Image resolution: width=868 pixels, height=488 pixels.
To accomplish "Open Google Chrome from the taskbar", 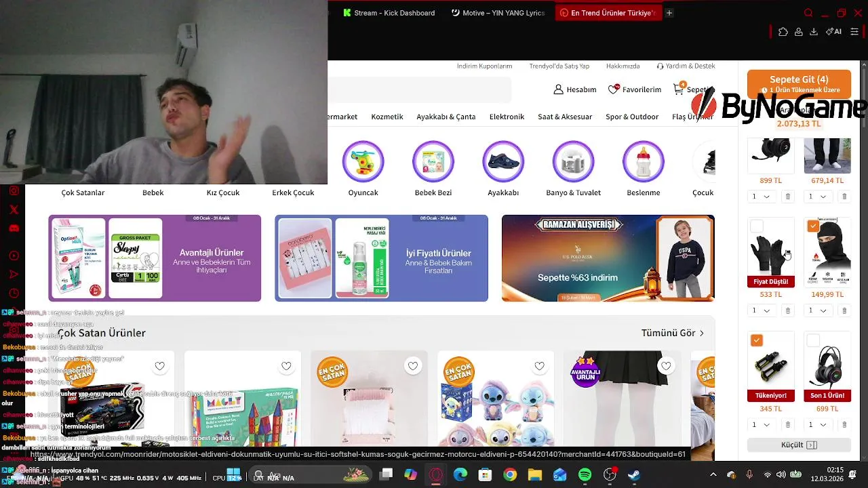I will [510, 474].
